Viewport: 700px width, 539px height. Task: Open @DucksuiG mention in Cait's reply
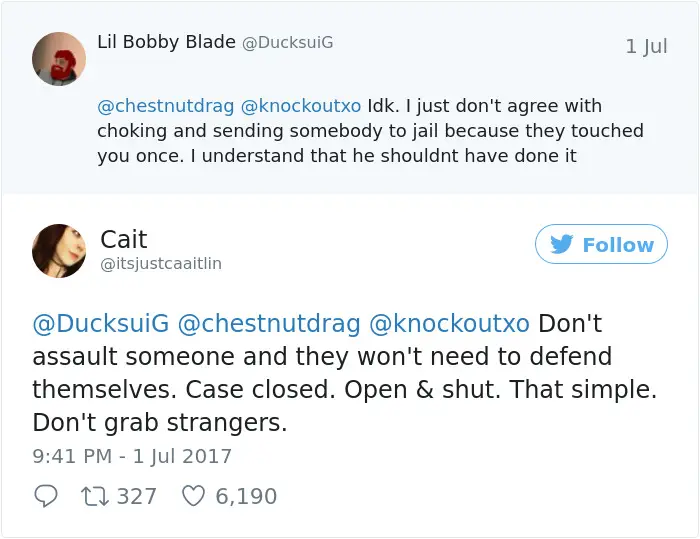(101, 323)
